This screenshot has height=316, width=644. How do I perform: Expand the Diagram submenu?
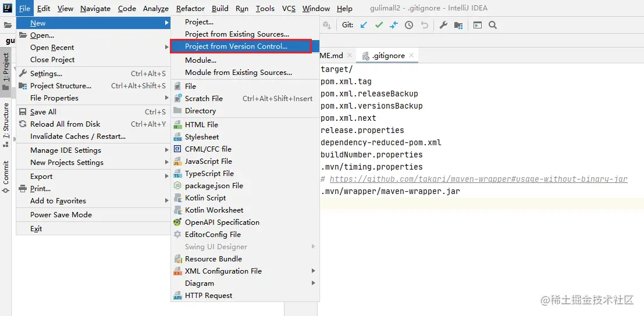coord(245,283)
